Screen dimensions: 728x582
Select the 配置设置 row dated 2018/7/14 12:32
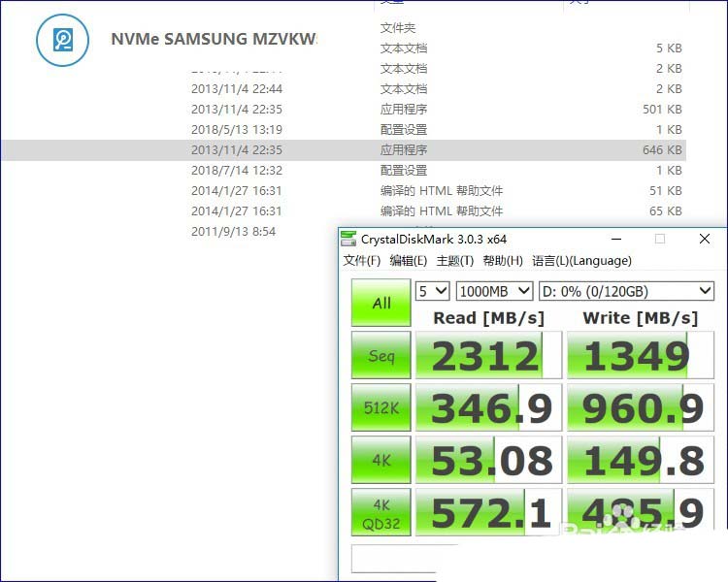point(344,171)
